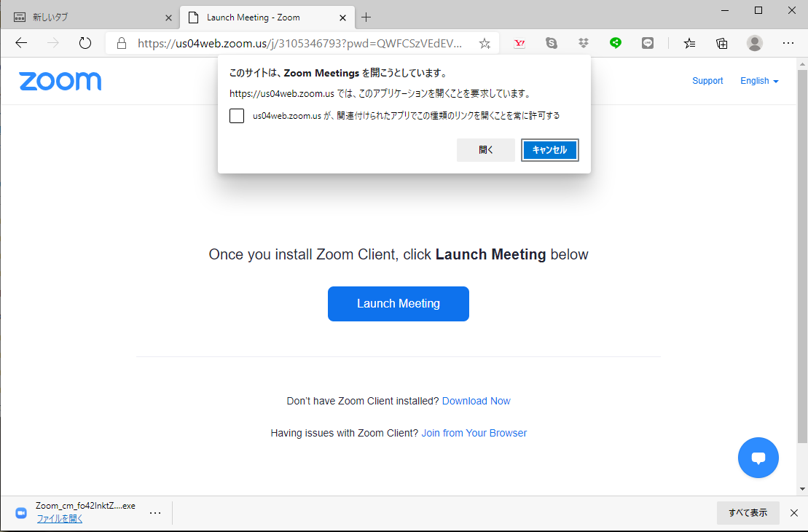Open the blue chat help bubble

coord(758,458)
